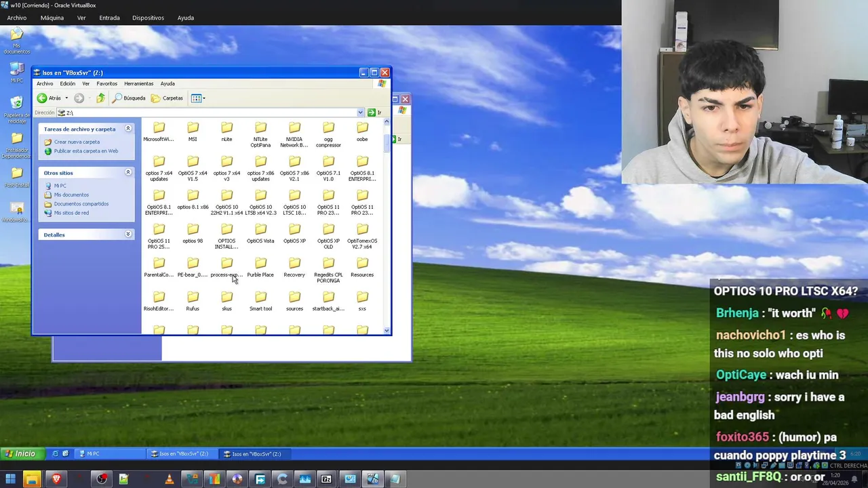
Task: Open the Purble Place folder
Action: pyautogui.click(x=260, y=267)
